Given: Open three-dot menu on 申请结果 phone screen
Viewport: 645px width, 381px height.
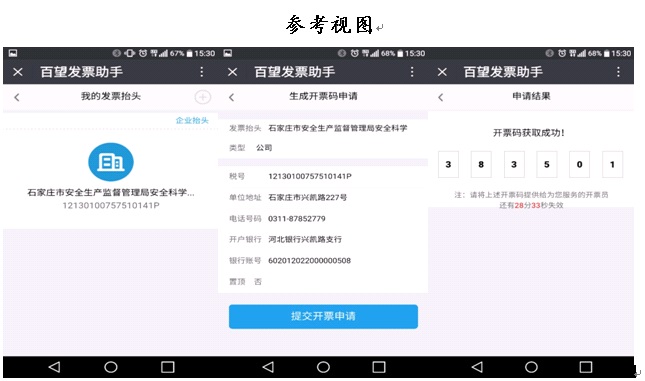Looking at the screenshot, I should 618,72.
